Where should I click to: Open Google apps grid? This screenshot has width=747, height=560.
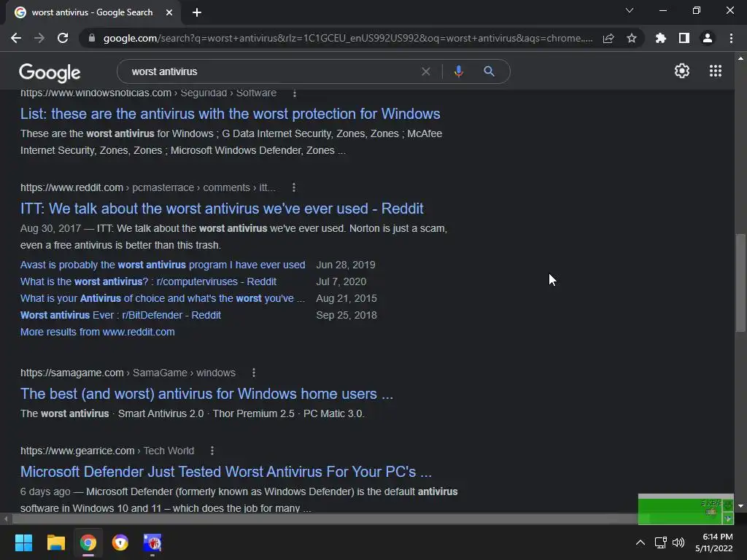point(716,71)
